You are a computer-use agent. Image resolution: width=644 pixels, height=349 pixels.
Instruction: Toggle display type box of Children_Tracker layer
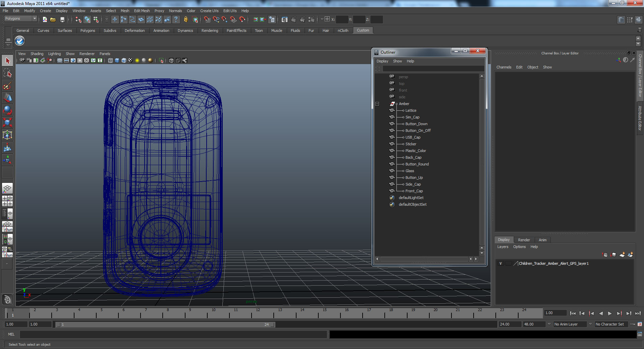508,263
